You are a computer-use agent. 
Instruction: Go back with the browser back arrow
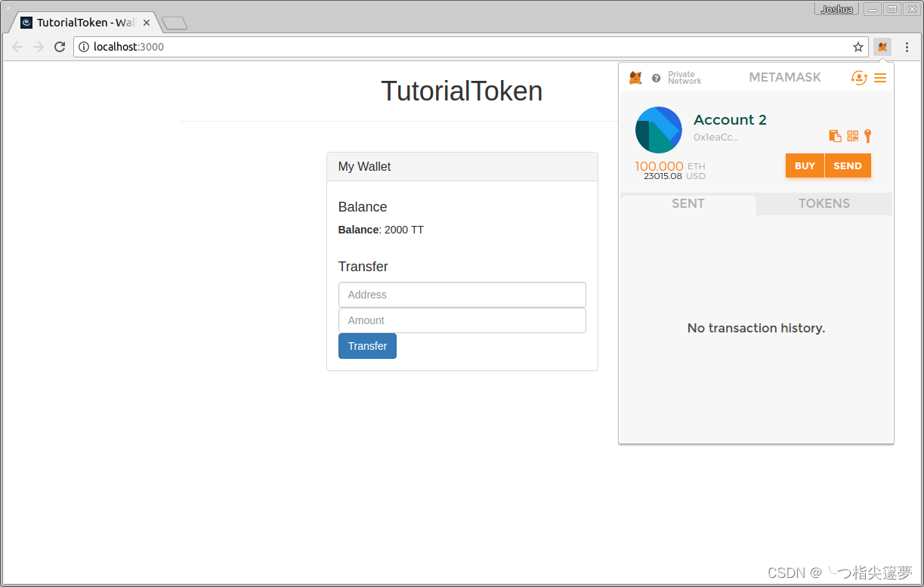coord(17,47)
